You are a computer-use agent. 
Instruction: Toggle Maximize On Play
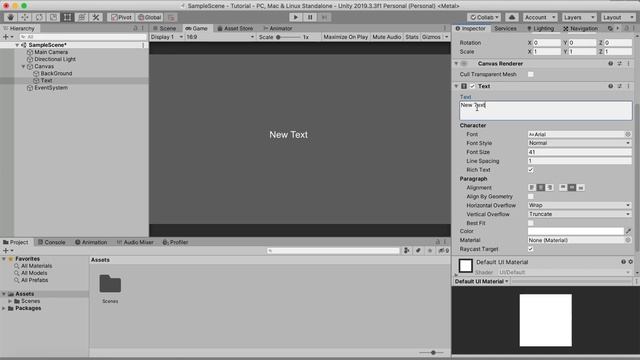click(346, 37)
